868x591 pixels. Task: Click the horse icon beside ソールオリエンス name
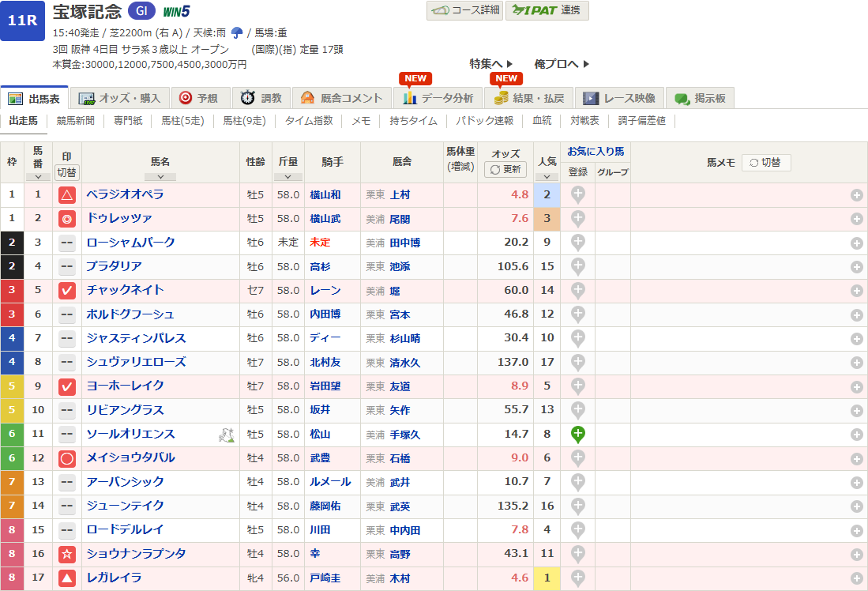(226, 434)
